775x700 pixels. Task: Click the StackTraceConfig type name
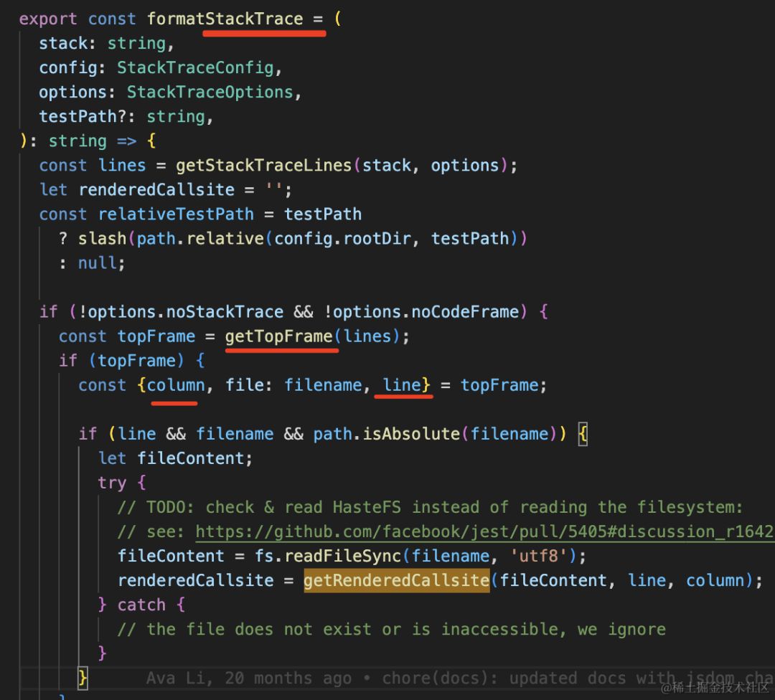tap(195, 68)
